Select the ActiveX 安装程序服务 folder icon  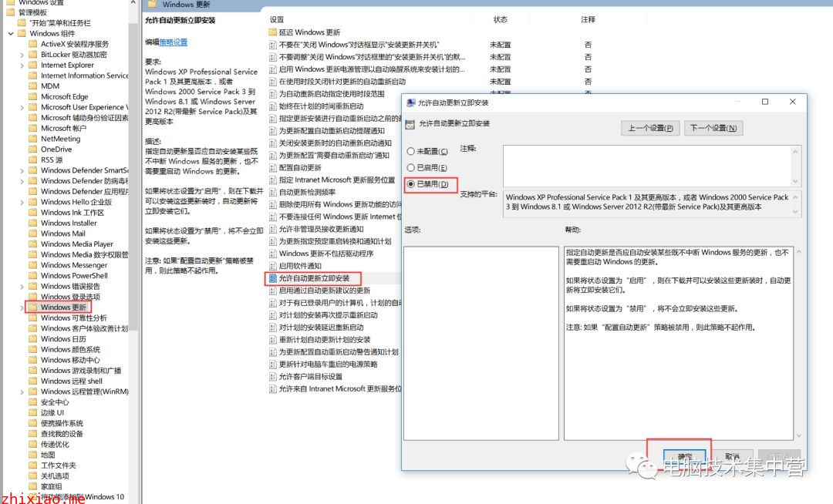point(32,44)
